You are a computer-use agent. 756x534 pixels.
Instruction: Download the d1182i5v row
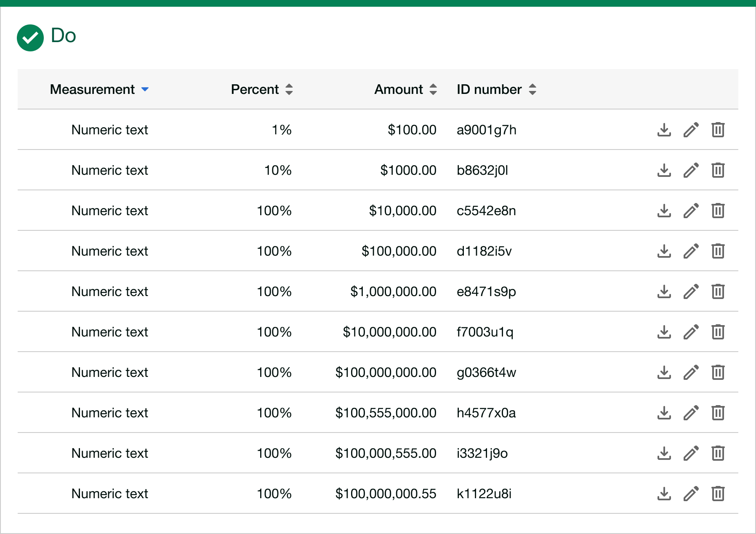point(664,251)
